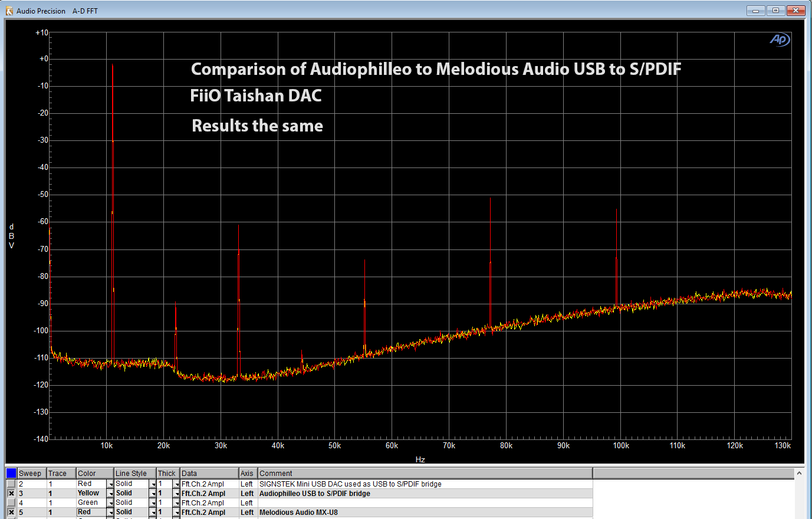Click the 'Results the same' graph annotation
Viewport: 812px width, 519px height.
pos(257,126)
